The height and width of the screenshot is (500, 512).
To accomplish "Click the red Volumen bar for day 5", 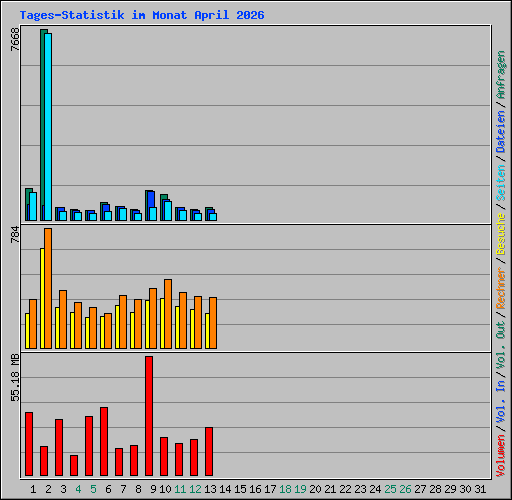I will click(x=89, y=446).
